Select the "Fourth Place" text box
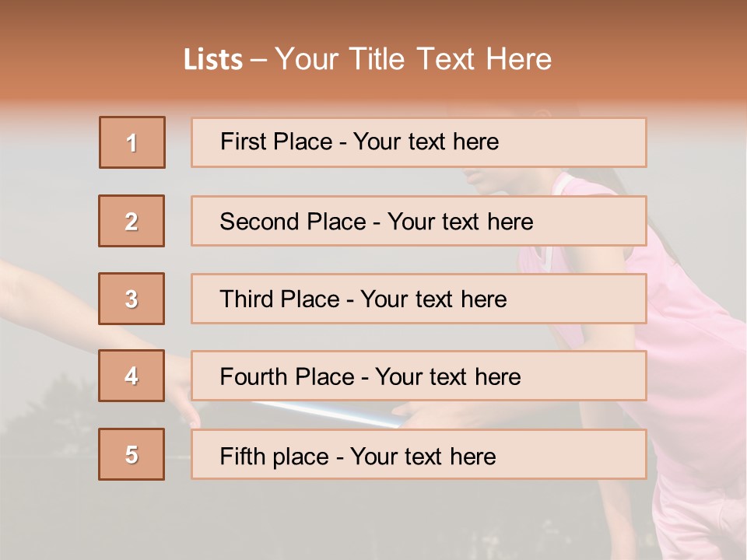Viewport: 747px width, 560px height. [419, 376]
